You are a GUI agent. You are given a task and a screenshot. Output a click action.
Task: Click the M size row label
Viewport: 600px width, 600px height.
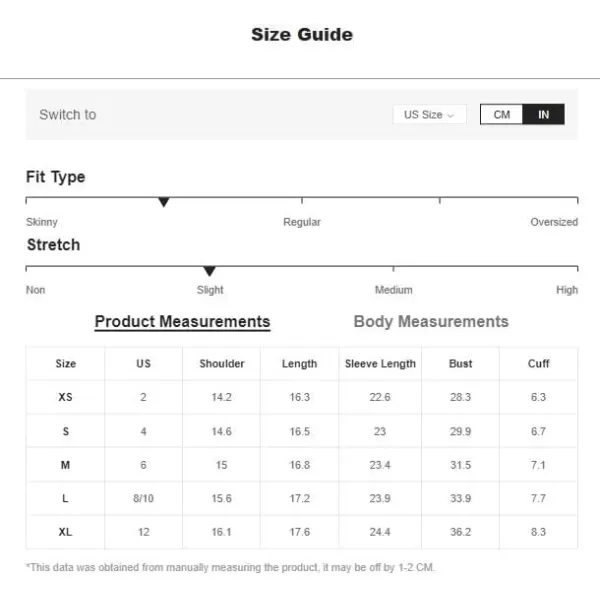point(65,465)
